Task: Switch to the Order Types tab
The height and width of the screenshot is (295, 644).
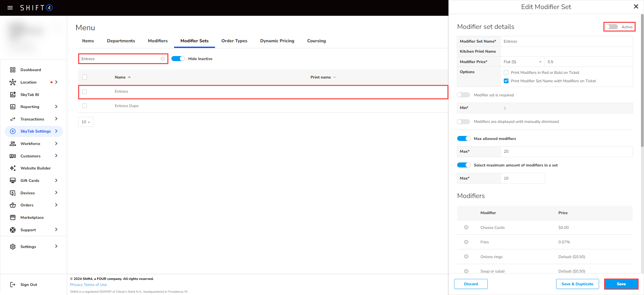Action: tap(234, 41)
